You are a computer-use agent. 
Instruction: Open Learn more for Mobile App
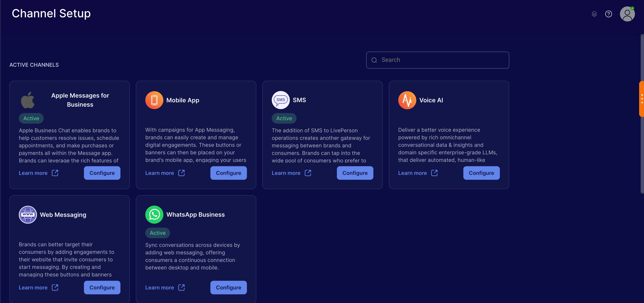point(160,173)
